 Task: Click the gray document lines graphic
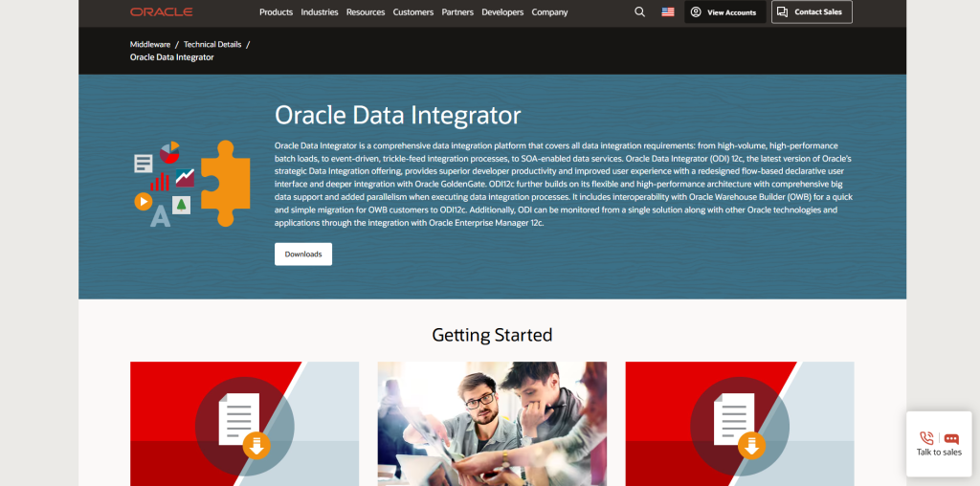point(144,164)
